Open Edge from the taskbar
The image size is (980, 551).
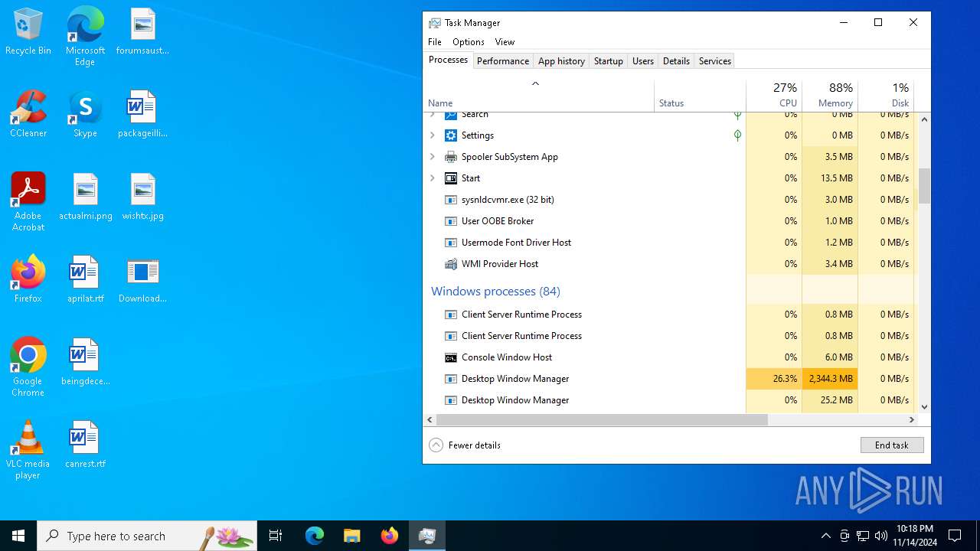coord(315,536)
